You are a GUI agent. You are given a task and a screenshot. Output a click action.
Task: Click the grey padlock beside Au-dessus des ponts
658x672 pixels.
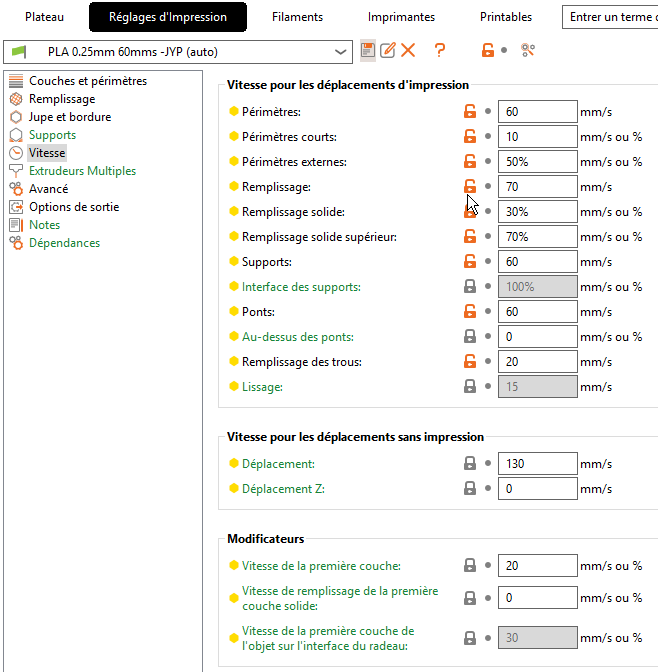click(470, 336)
